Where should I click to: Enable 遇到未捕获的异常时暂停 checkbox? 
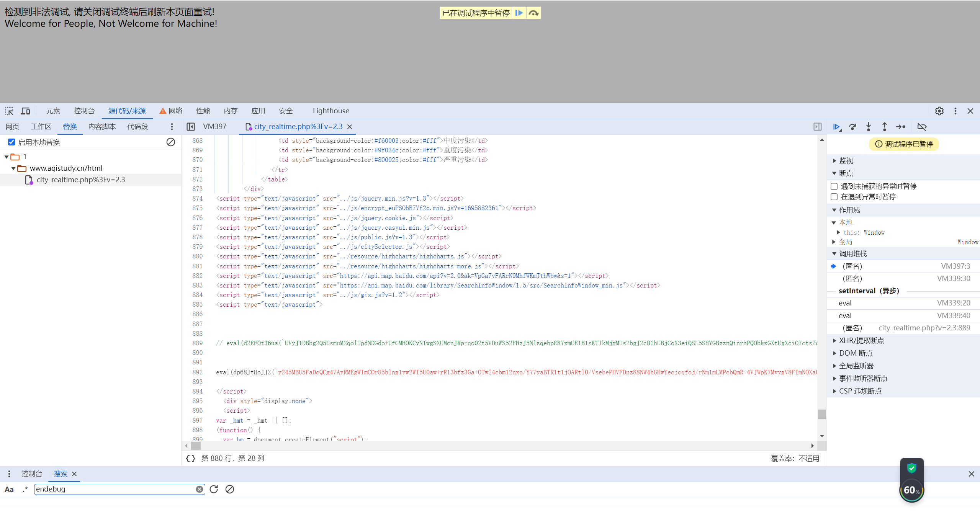(x=834, y=186)
